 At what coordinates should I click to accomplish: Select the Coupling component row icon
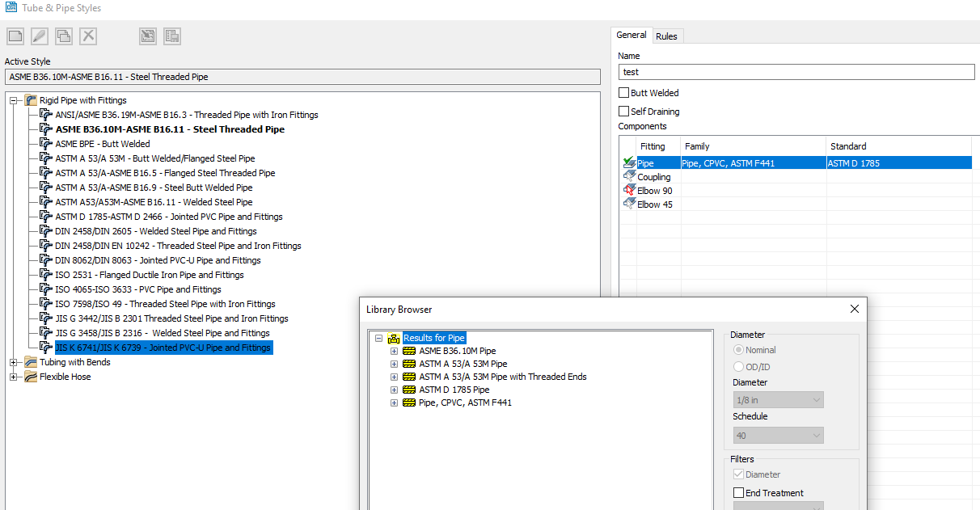(x=629, y=176)
